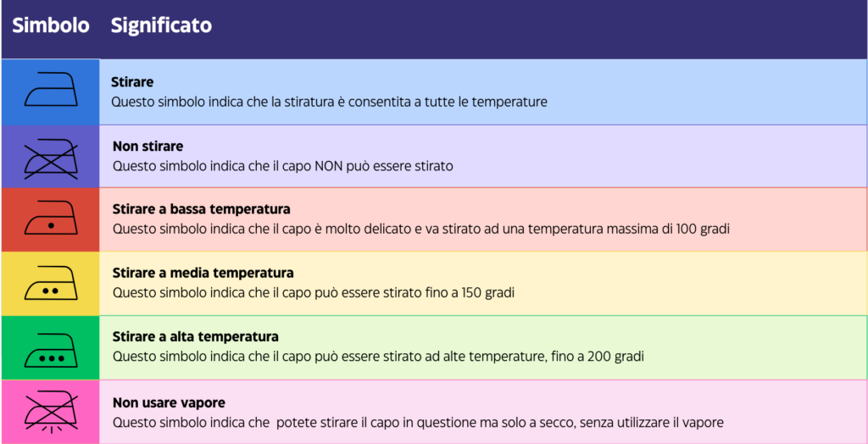Click the 'Simbolo' column header
Viewport: 868px width, 444px height.
click(50, 26)
